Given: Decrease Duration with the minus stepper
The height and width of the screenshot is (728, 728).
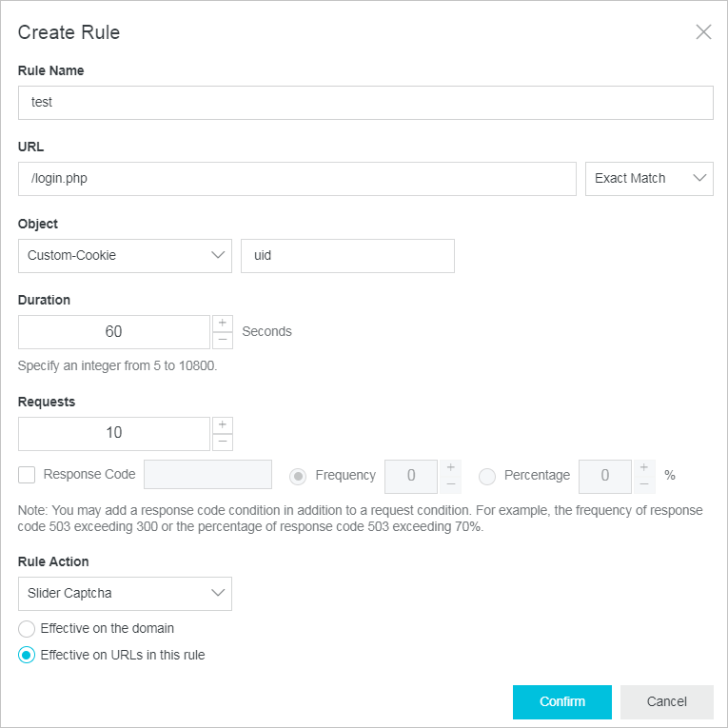Looking at the screenshot, I should (x=223, y=340).
